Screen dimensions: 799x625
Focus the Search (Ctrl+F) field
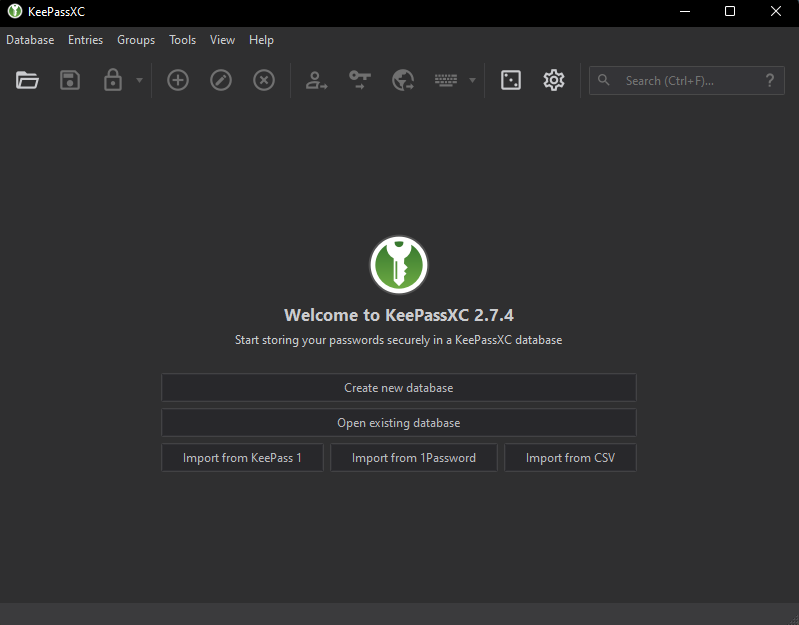pos(686,80)
